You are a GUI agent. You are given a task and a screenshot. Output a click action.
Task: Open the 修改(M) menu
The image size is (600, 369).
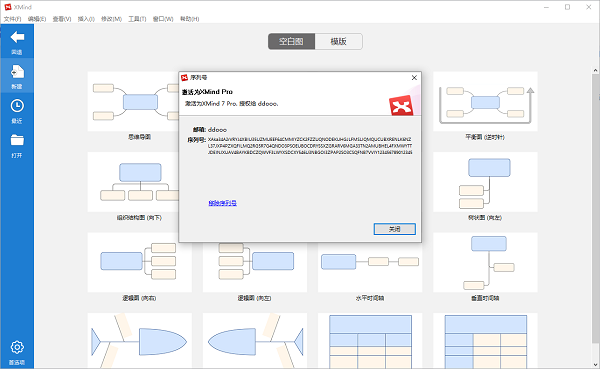111,19
